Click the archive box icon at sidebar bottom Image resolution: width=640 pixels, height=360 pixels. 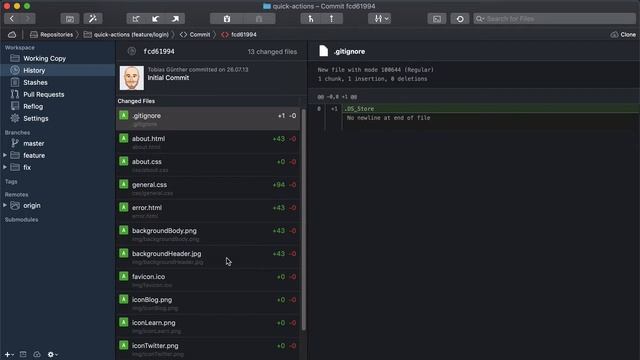23,355
